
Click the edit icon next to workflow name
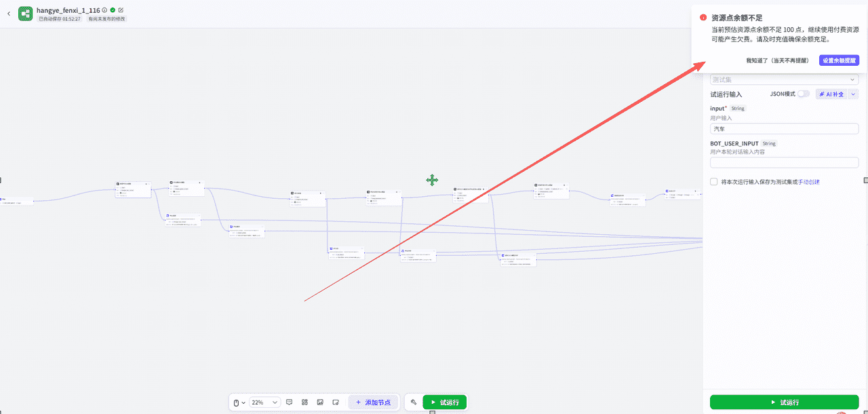pyautogui.click(x=121, y=10)
